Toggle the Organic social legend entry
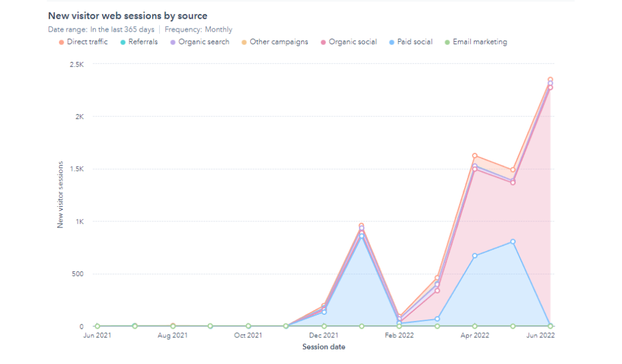The width and height of the screenshot is (622, 364). [x=352, y=42]
